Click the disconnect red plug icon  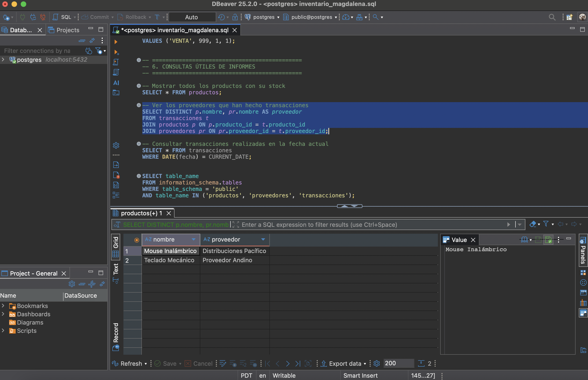[43, 17]
